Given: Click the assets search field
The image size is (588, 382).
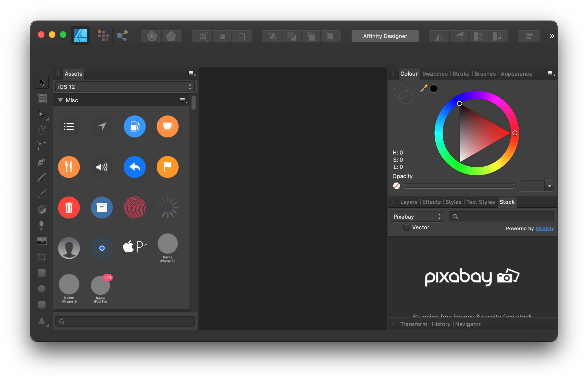Looking at the screenshot, I should click(x=125, y=321).
